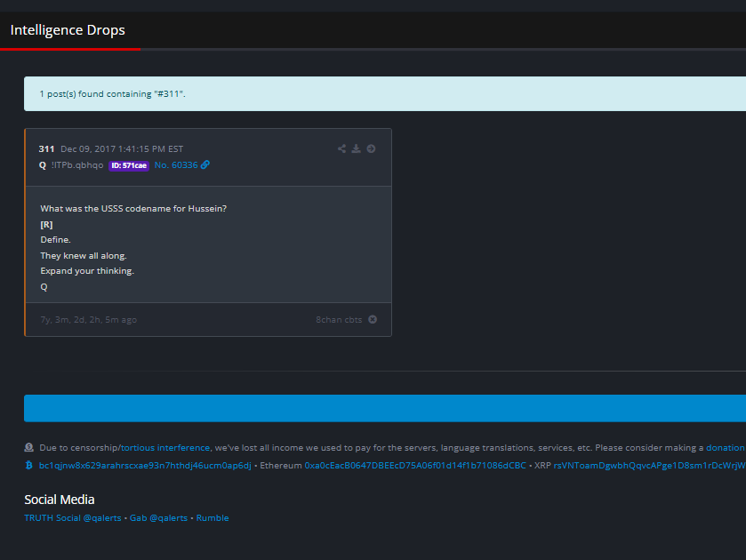Click the XRP address rsVNToam link

pos(649,465)
